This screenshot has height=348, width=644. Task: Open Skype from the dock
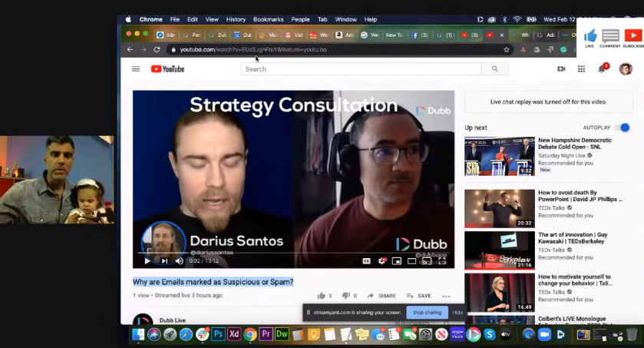490,334
